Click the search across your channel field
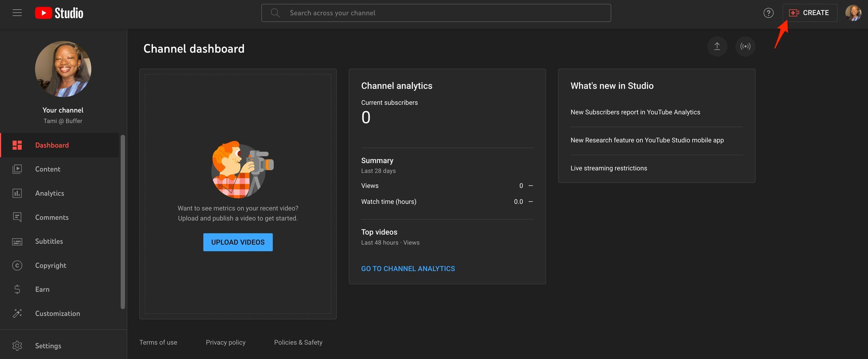The height and width of the screenshot is (359, 868). pyautogui.click(x=436, y=13)
